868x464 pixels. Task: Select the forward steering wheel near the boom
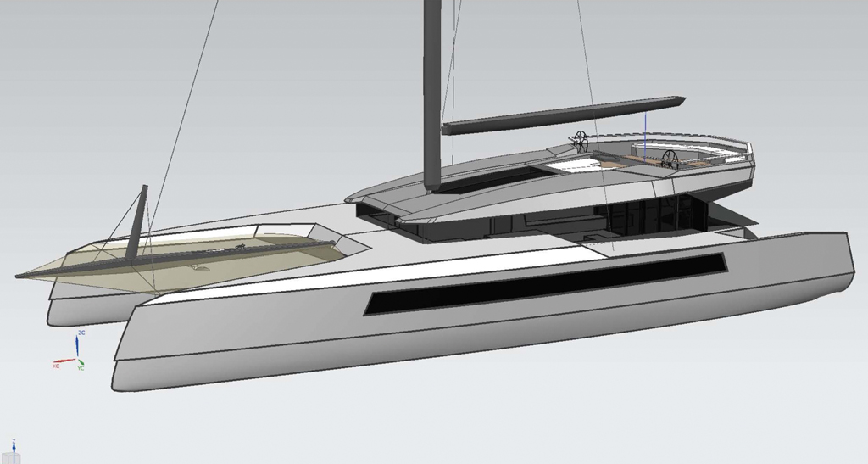tap(580, 140)
